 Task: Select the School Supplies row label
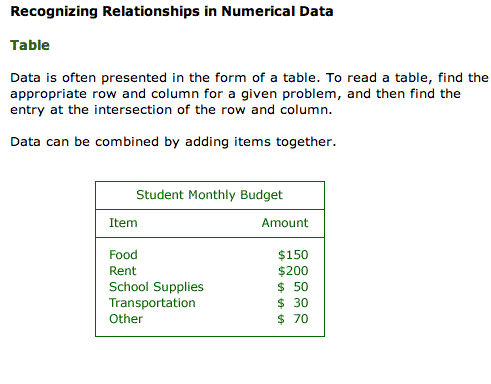pos(156,287)
